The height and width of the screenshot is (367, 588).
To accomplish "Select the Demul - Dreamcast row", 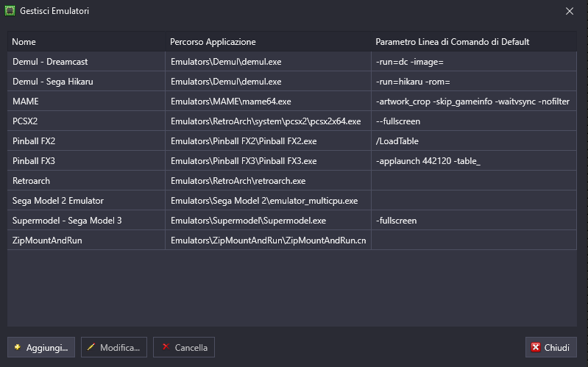I will 291,62.
